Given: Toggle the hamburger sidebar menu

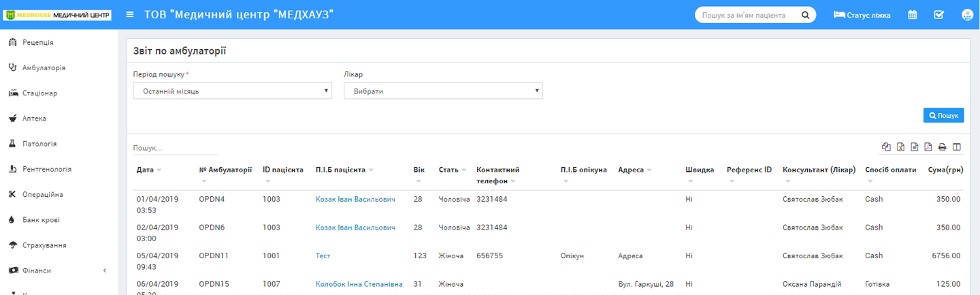Looking at the screenshot, I should pyautogui.click(x=130, y=14).
